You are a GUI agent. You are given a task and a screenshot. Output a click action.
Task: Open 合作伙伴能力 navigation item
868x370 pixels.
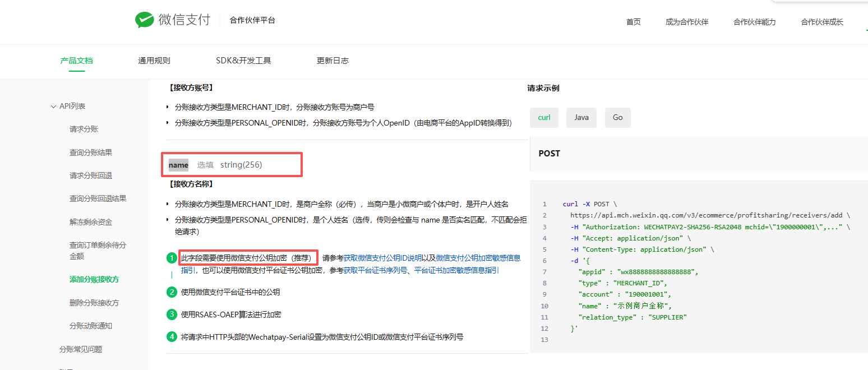click(x=754, y=22)
